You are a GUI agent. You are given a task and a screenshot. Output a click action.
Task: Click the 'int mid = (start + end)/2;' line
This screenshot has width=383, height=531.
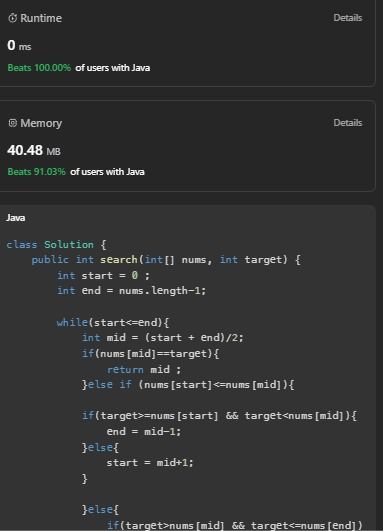point(163,338)
